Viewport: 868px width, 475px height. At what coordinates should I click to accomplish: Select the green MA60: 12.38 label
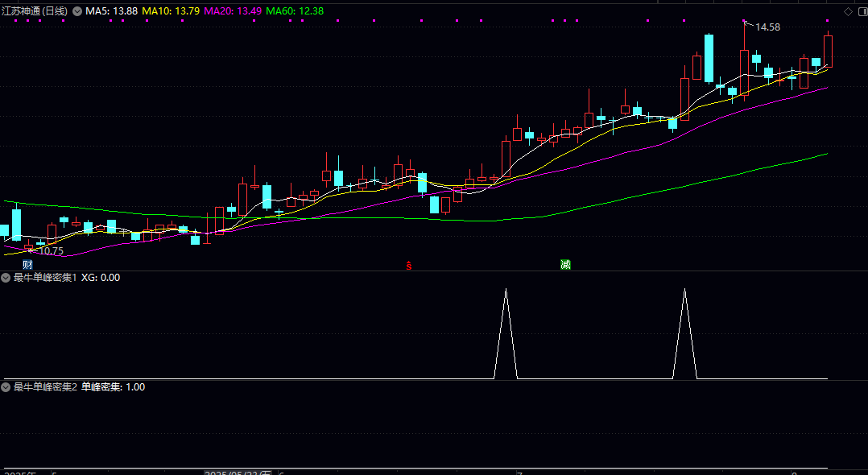pos(295,11)
